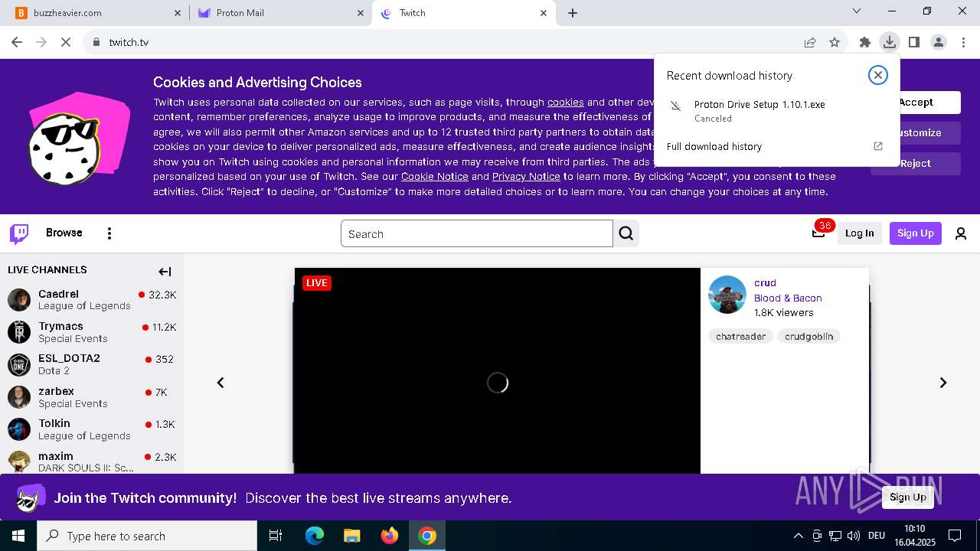Show previous stream in carousel

[x=220, y=383]
